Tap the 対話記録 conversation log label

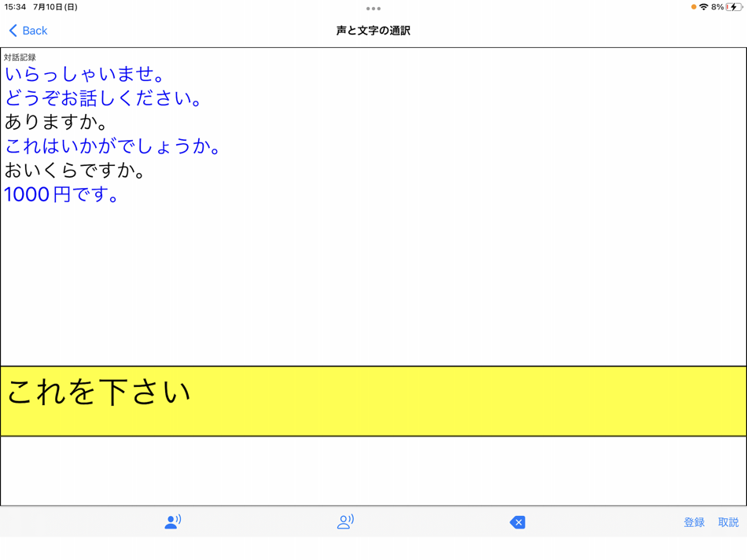pos(18,57)
